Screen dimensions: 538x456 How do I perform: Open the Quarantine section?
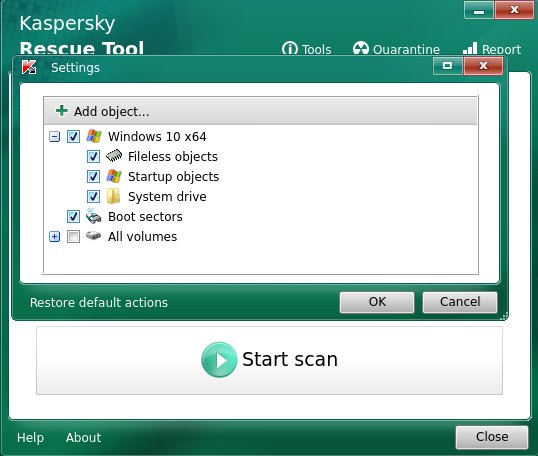coord(396,49)
